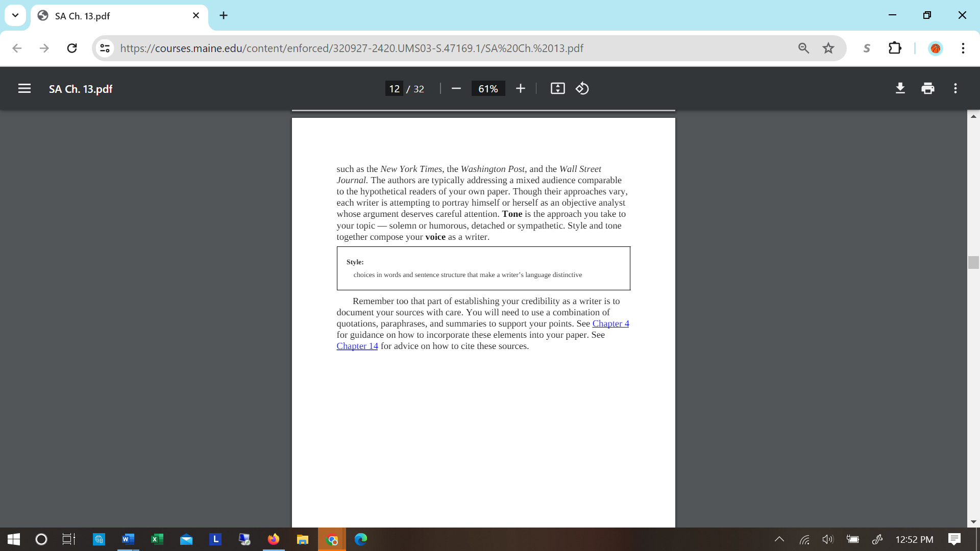Print the PDF document
Image resolution: width=980 pixels, height=551 pixels.
[928, 89]
